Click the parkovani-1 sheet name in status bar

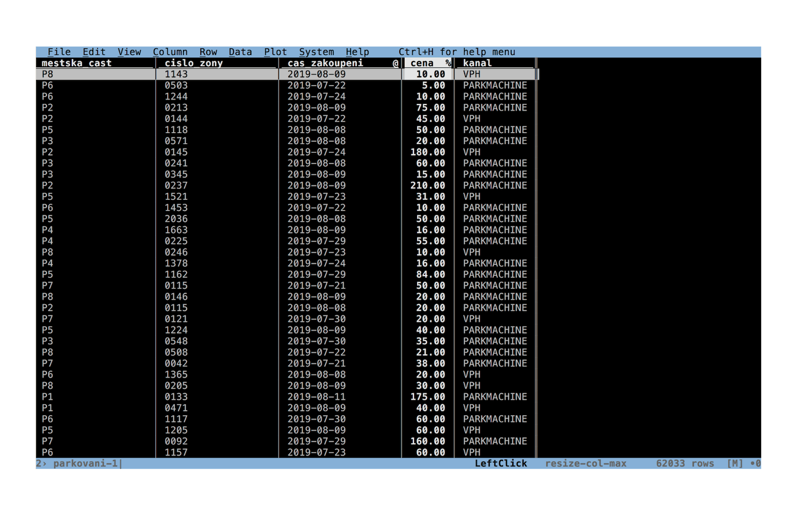(85, 463)
